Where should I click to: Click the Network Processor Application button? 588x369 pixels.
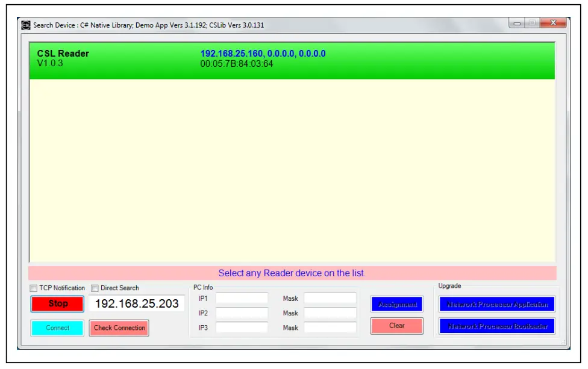496,303
